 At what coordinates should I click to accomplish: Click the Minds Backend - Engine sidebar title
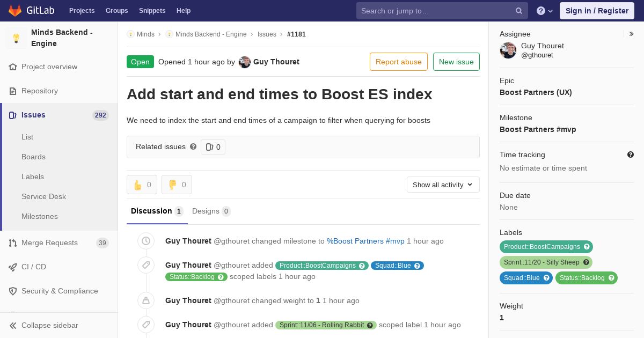click(62, 38)
